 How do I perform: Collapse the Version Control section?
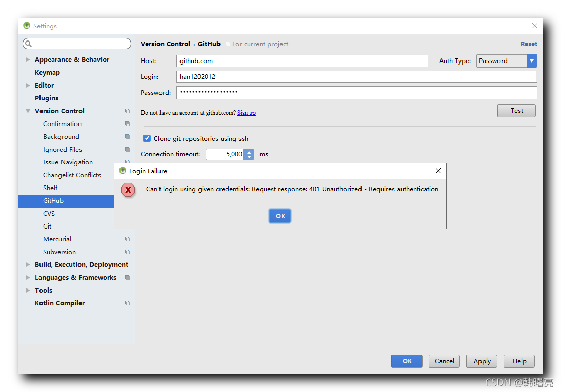pyautogui.click(x=28, y=111)
